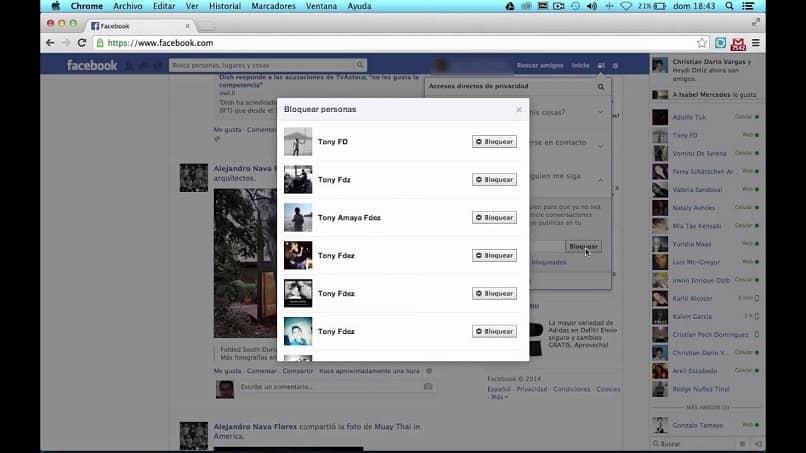Open the Chrome hamburger menu
Screen dimensions: 806x453
(756, 43)
